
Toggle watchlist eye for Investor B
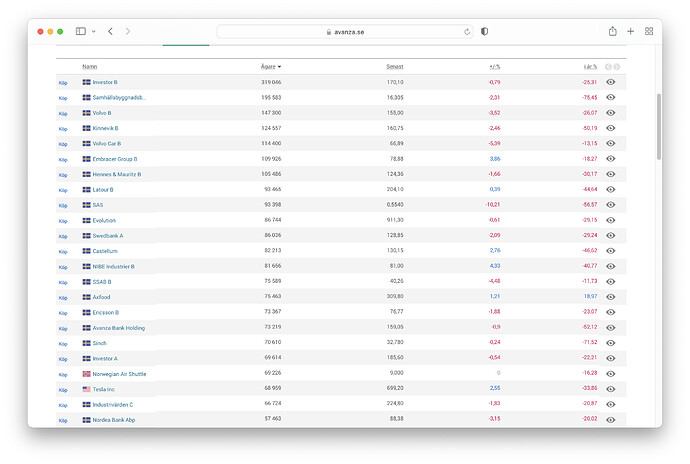tap(610, 82)
